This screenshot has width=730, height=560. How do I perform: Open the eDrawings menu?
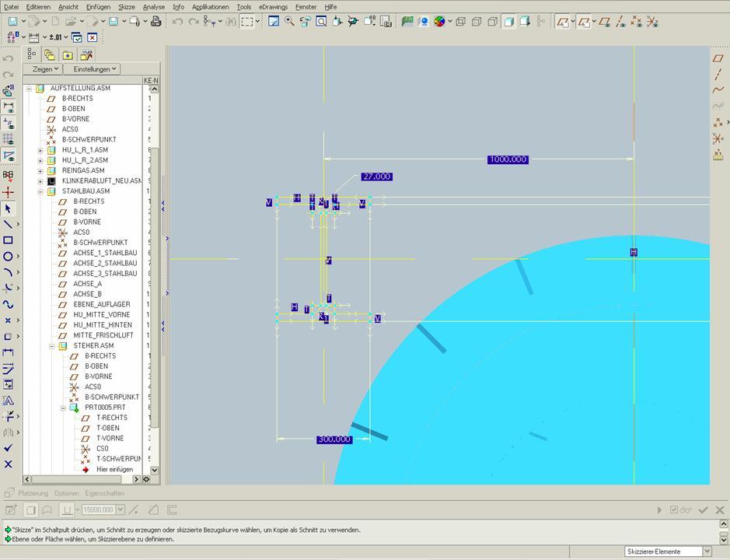pos(274,7)
